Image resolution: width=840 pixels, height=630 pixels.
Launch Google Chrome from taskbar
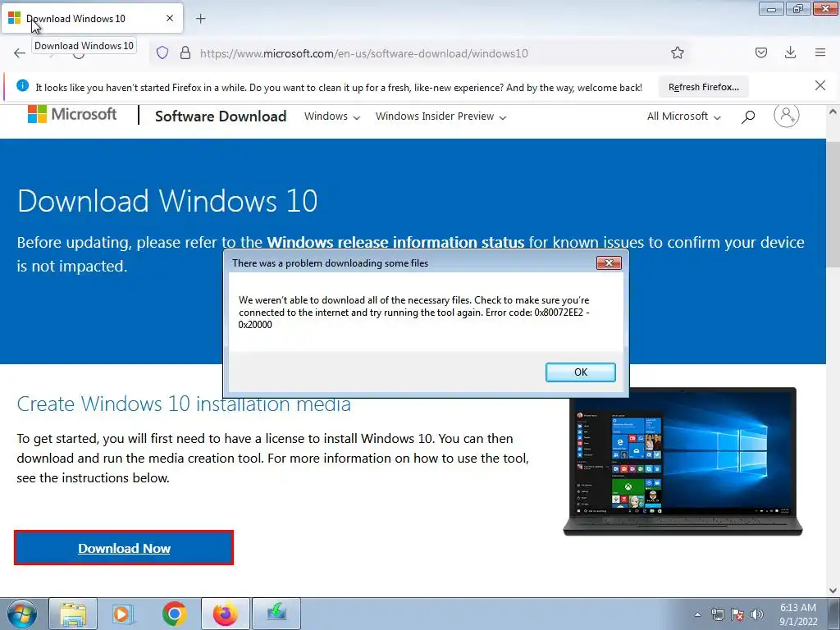[175, 614]
